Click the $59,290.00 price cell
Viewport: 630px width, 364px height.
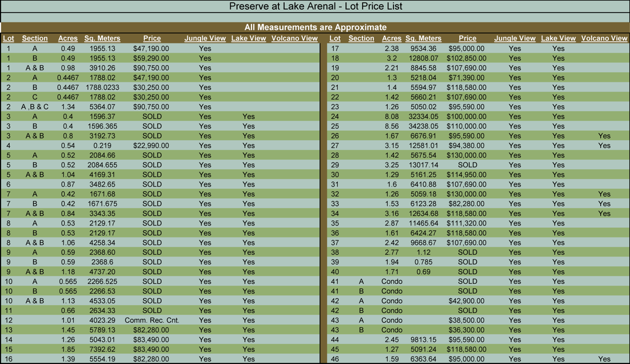(x=152, y=58)
